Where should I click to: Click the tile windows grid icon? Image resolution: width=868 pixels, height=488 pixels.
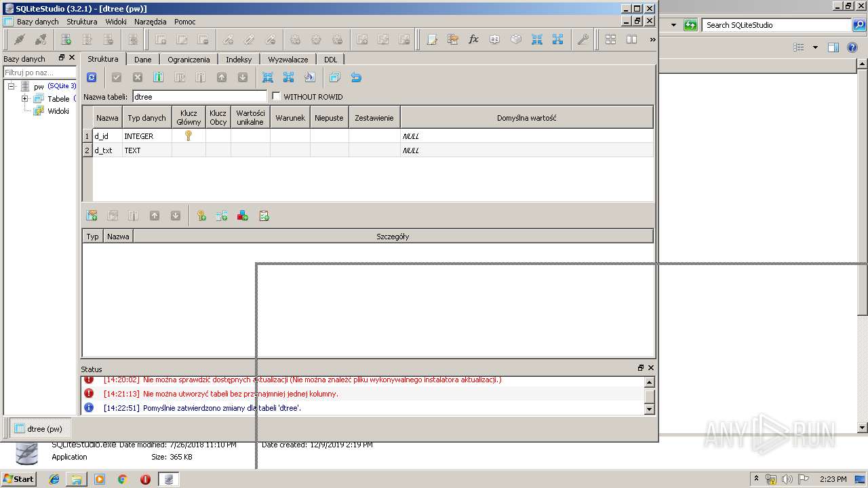tap(610, 39)
